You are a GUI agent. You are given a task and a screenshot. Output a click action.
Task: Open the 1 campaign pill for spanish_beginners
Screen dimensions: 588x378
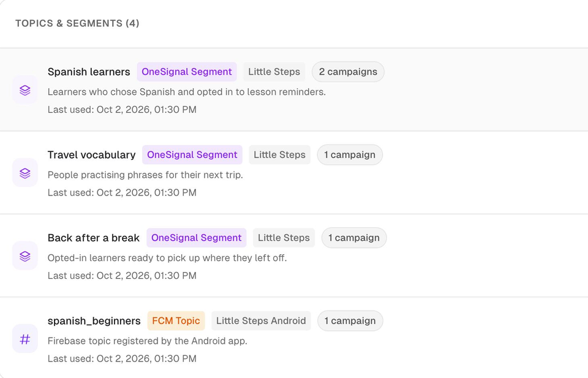(350, 321)
